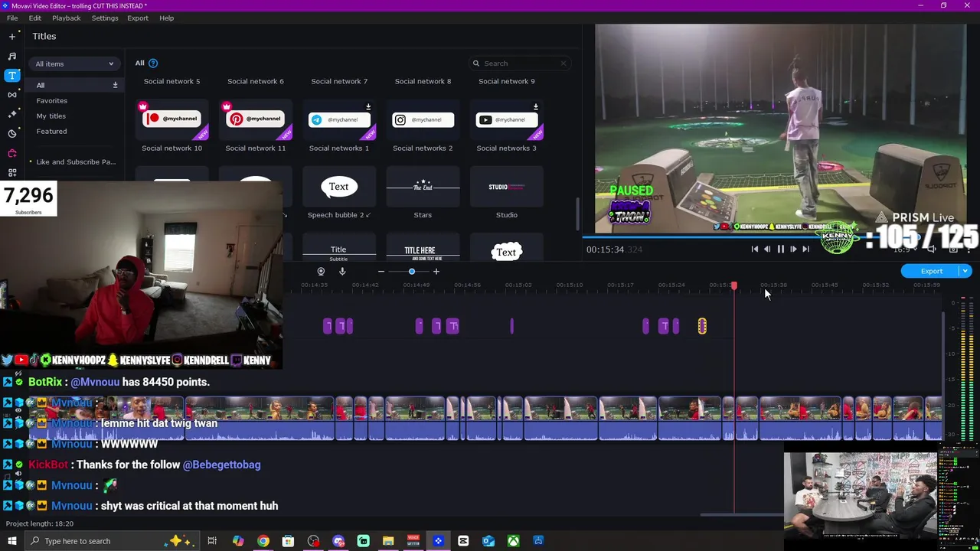The image size is (980, 551).
Task: Open File Explorer from the taskbar
Action: 388,541
